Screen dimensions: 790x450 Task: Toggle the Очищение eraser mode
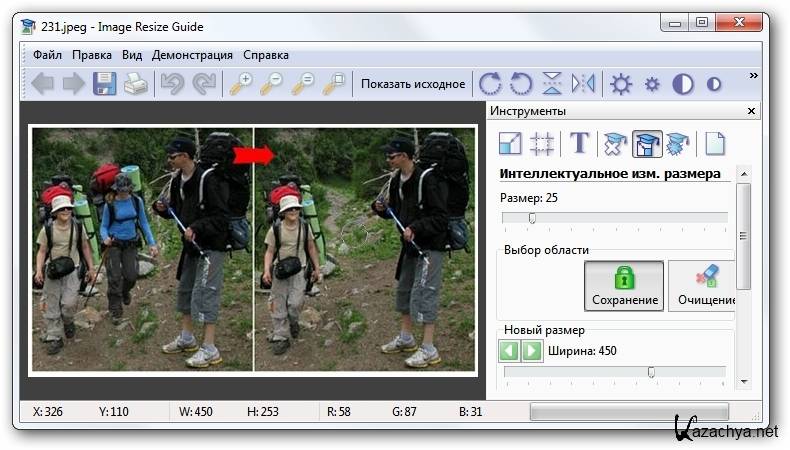click(705, 286)
